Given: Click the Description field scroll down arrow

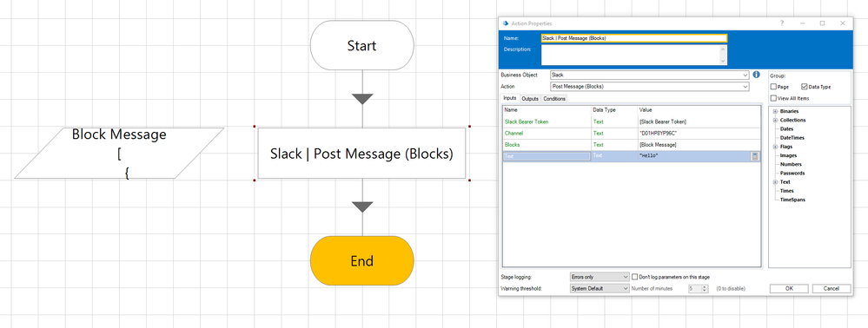Looking at the screenshot, I should (x=724, y=62).
